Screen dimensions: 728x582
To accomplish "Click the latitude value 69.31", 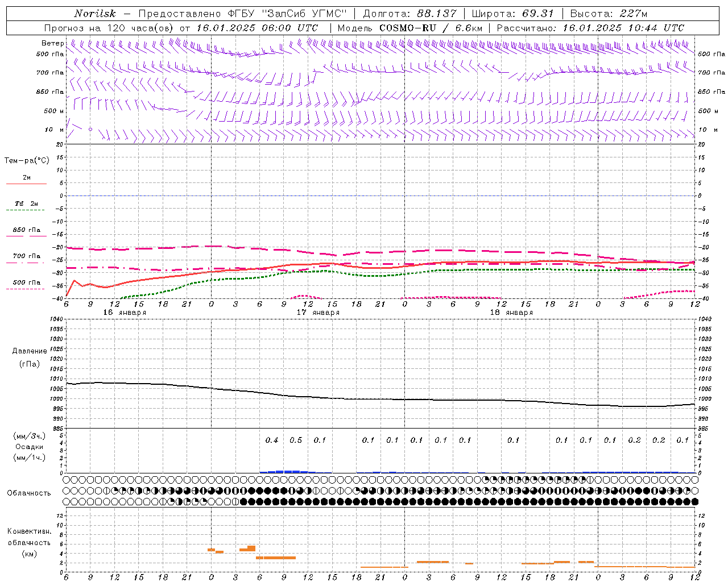I will 537,14.
